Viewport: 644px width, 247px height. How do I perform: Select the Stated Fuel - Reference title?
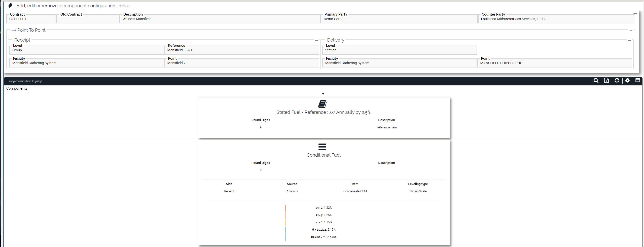(x=323, y=112)
